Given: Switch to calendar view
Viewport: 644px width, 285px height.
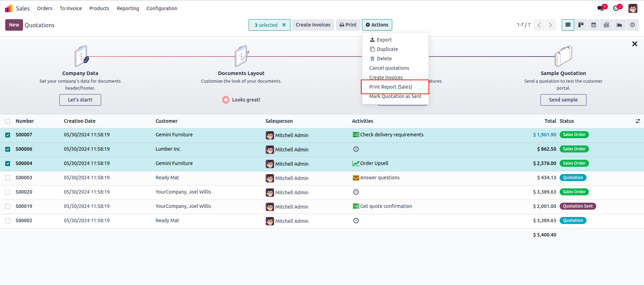Looking at the screenshot, I should pos(594,25).
